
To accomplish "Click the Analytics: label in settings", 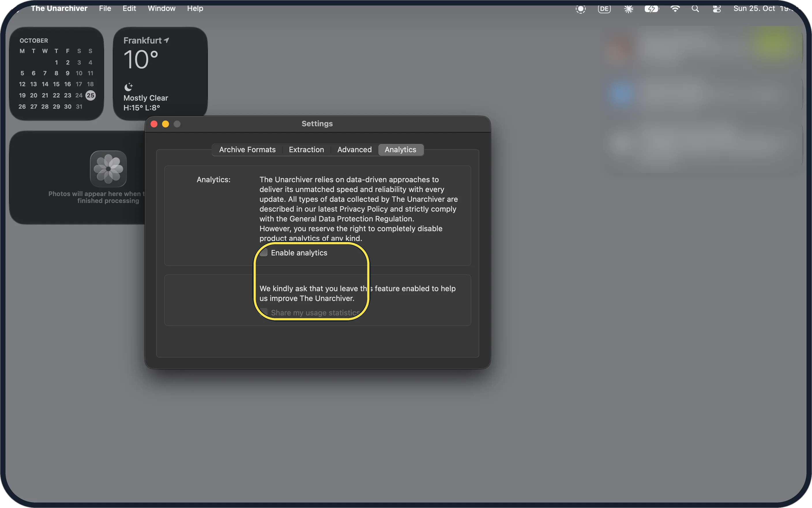I will tap(213, 179).
